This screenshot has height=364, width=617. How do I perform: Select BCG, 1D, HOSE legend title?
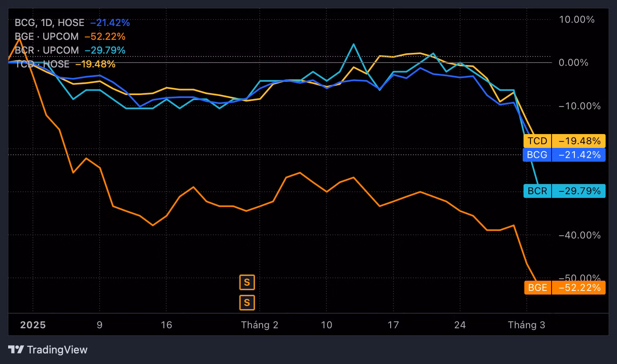point(50,23)
